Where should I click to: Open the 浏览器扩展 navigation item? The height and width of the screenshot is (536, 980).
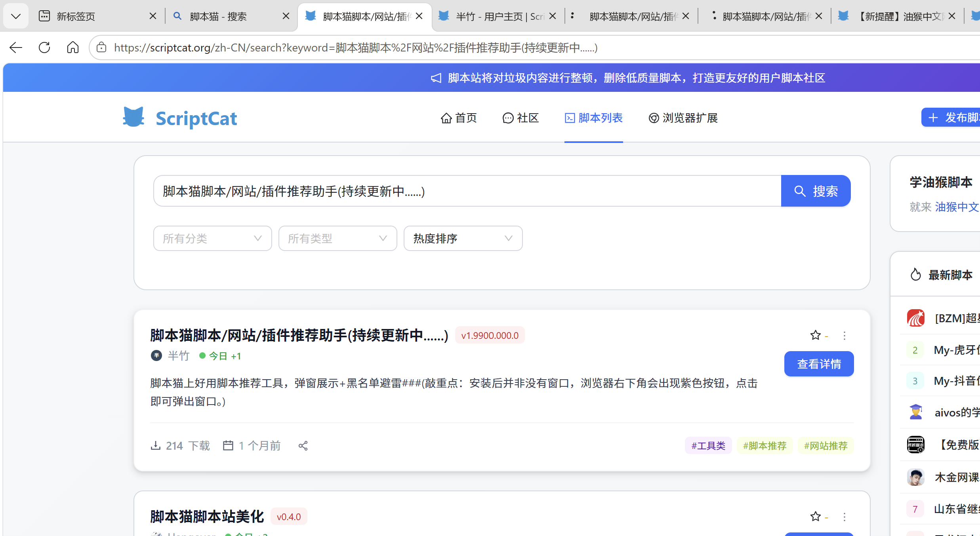[x=683, y=118]
